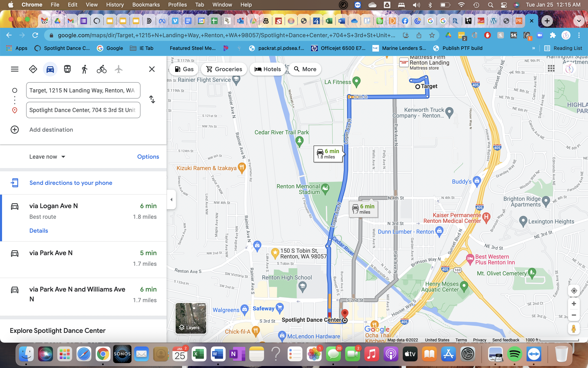
Task: Open macOS Control Center
Action: pyautogui.click(x=504, y=5)
